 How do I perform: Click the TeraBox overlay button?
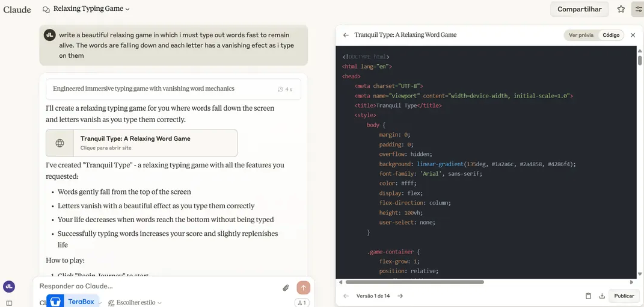point(73,301)
